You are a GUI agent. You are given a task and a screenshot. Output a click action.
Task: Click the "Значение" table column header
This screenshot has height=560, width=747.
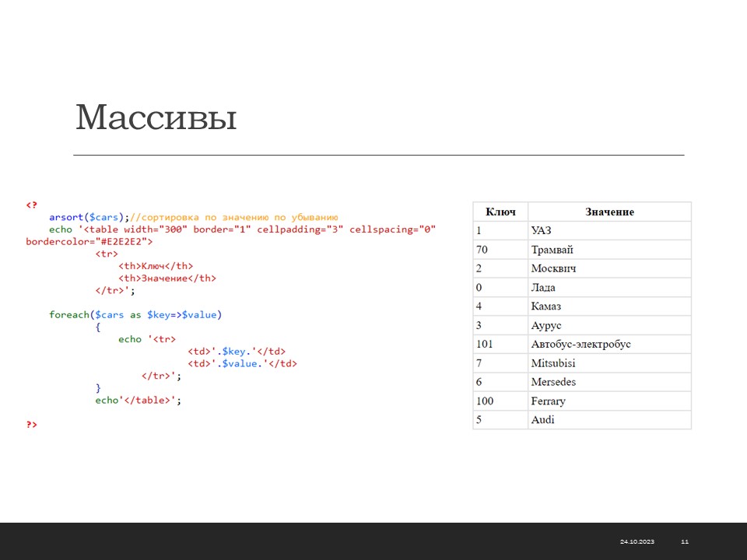609,212
